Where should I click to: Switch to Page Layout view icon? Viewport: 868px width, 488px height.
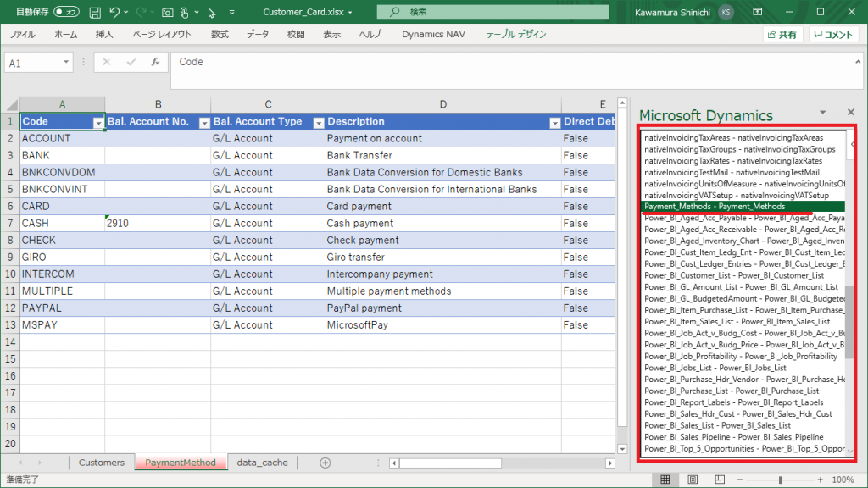point(693,480)
